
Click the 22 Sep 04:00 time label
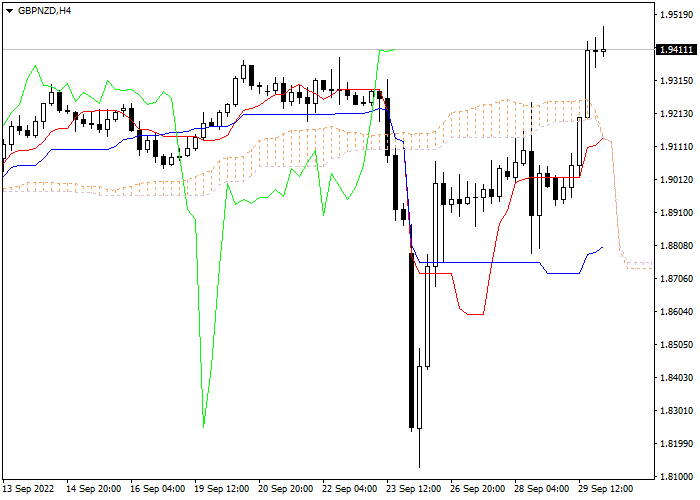coord(350,489)
